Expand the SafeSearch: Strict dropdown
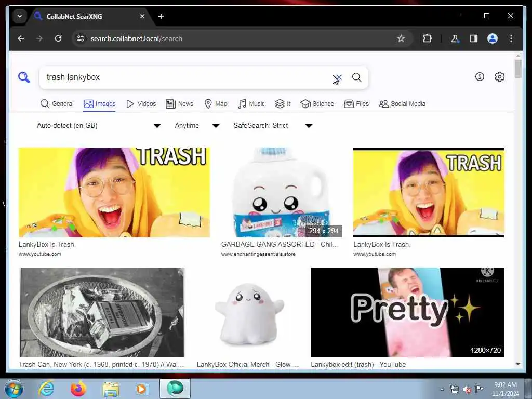Screen dimensions: 532x399 tap(272, 126)
